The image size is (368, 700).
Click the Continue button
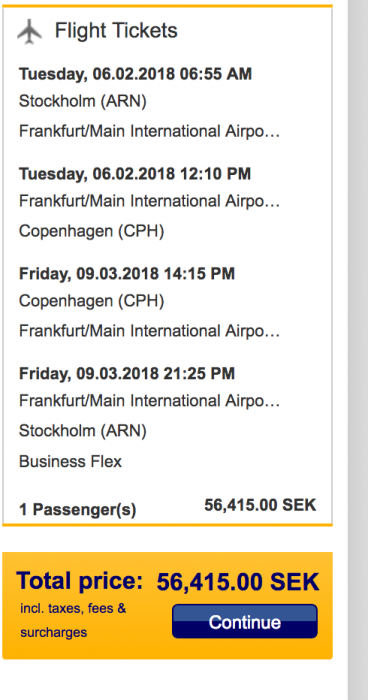point(245,621)
